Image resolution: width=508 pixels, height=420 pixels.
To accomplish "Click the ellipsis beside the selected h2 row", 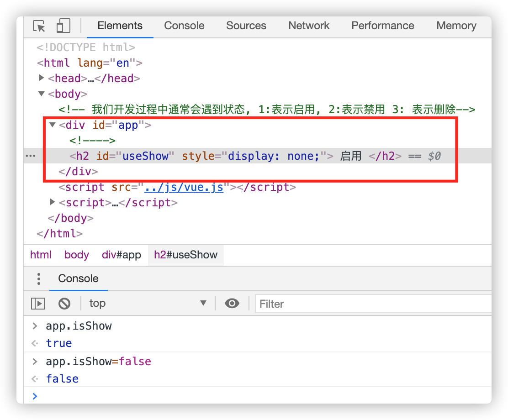I will point(31,156).
